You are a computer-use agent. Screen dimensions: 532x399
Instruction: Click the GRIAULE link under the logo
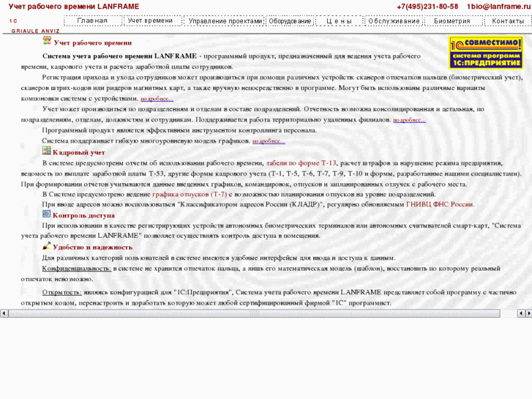coord(25,31)
